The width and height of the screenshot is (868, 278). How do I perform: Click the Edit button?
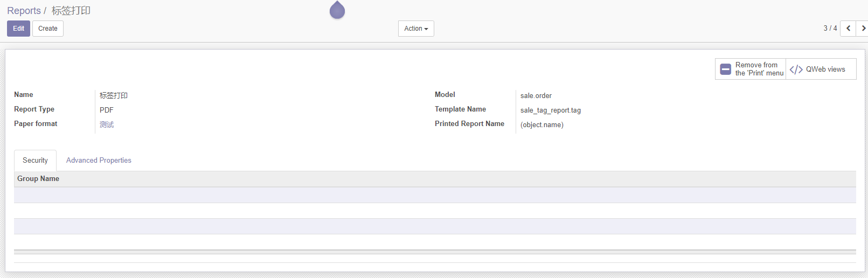(x=18, y=29)
